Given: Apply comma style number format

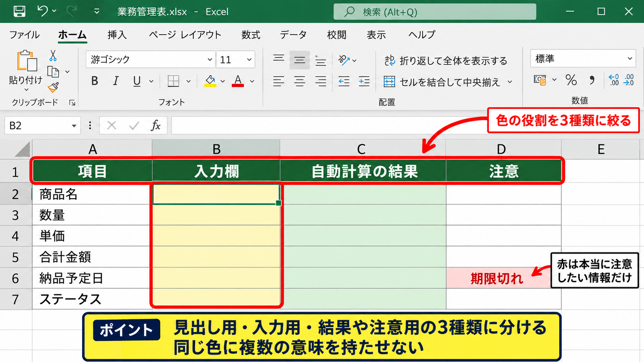Looking at the screenshot, I should point(592,80).
